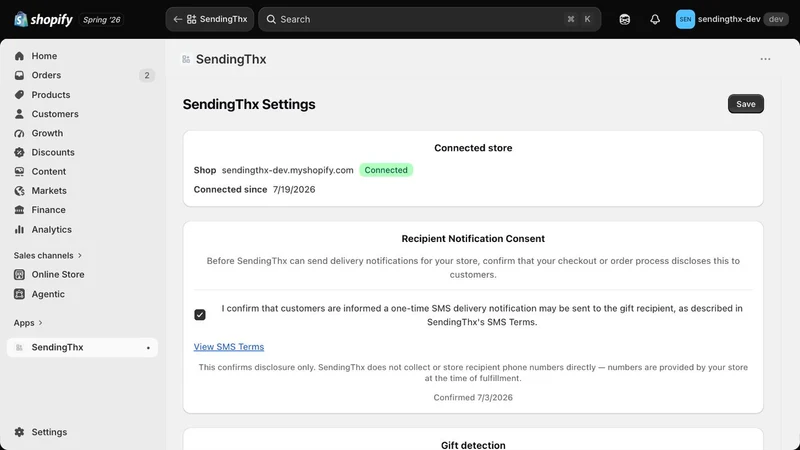800x450 pixels.
Task: Click the dev badge beside account name
Action: click(x=776, y=19)
